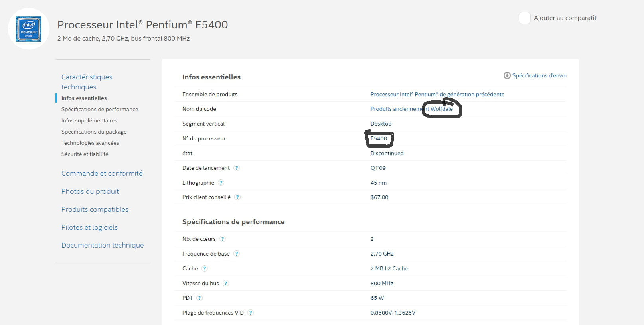The width and height of the screenshot is (644, 325).
Task: Open Produits compatibles section
Action: click(95, 209)
